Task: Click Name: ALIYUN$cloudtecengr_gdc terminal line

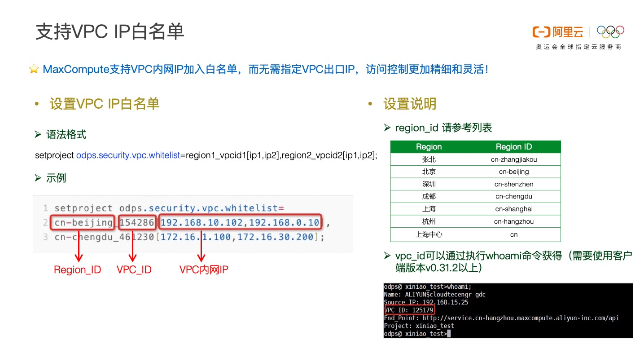Action: point(435,295)
